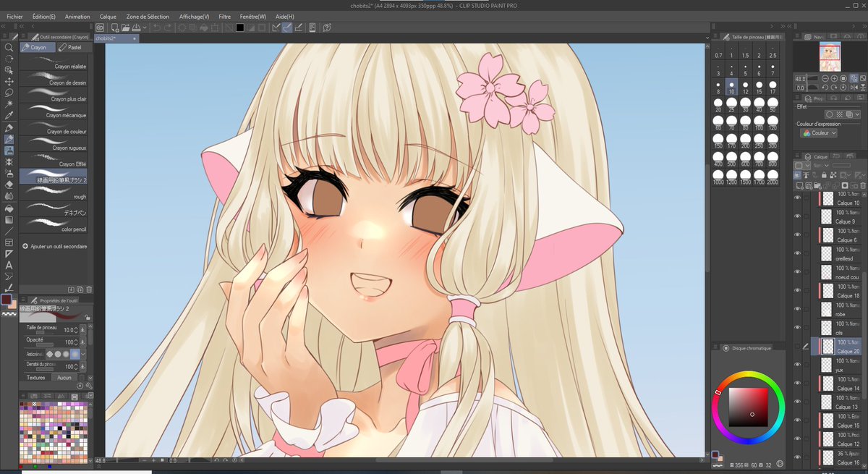The image size is (868, 474).
Task: Select the Frame border tool
Action: 9,242
